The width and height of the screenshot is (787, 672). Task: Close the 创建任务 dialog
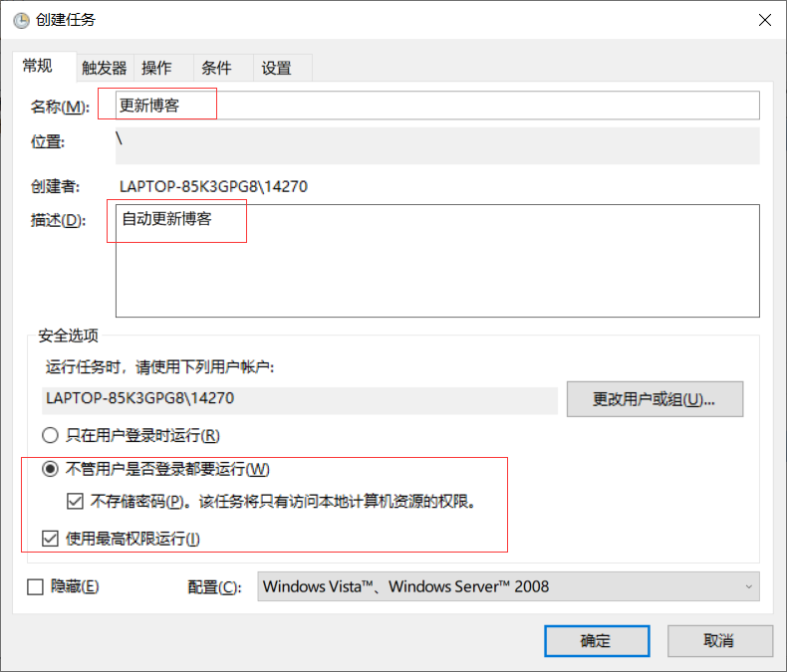pyautogui.click(x=765, y=20)
